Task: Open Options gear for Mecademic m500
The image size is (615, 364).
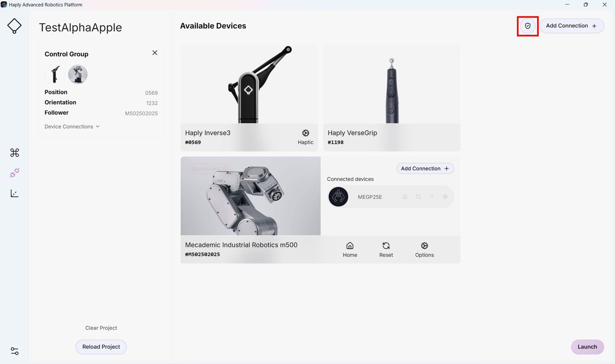Action: (424, 250)
